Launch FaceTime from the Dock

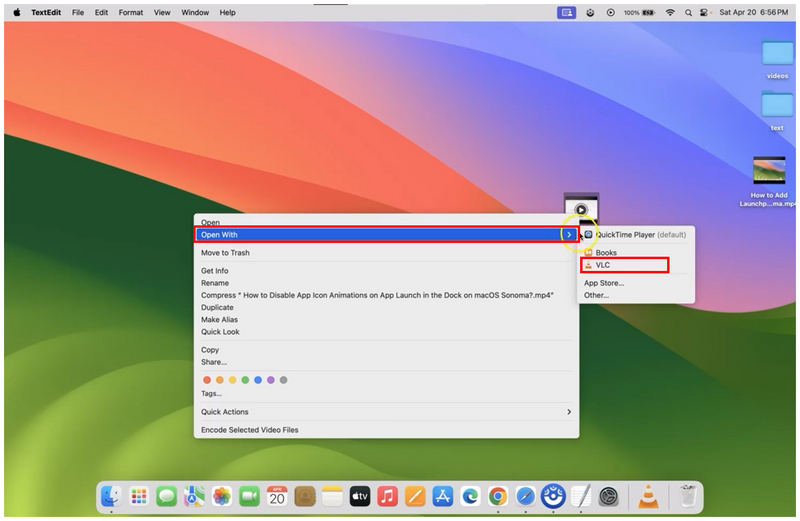249,496
